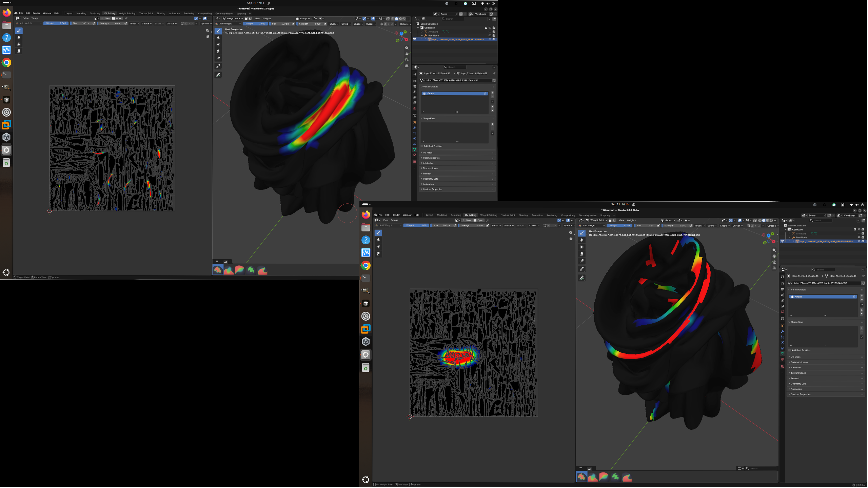Image resolution: width=868 pixels, height=488 pixels.
Task: Select Group vertex group entry in upper-left window
Action: tap(454, 94)
